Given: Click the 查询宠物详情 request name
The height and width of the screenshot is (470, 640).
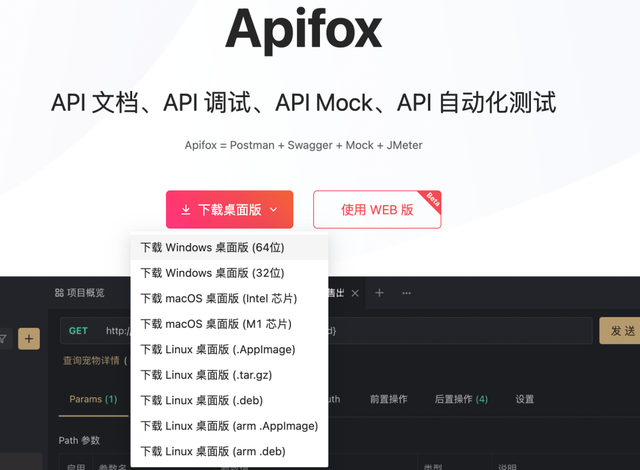Looking at the screenshot, I should pos(91,361).
